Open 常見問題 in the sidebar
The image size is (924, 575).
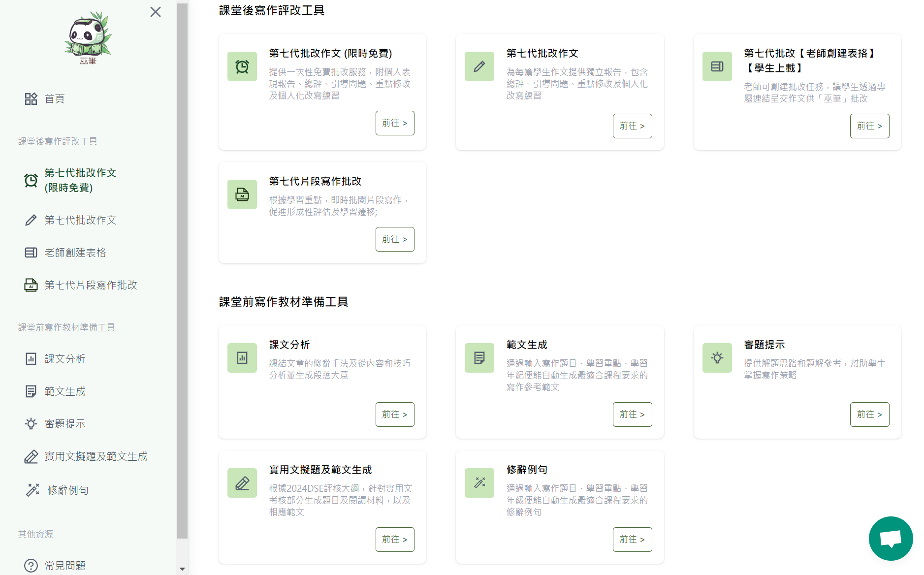coord(65,566)
